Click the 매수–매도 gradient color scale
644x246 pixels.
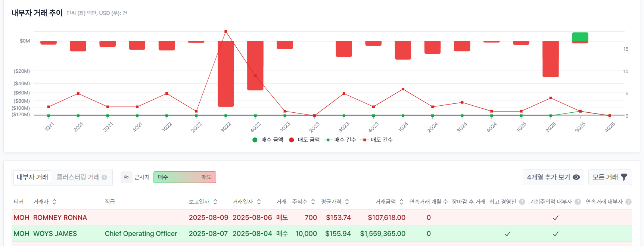tap(185, 177)
